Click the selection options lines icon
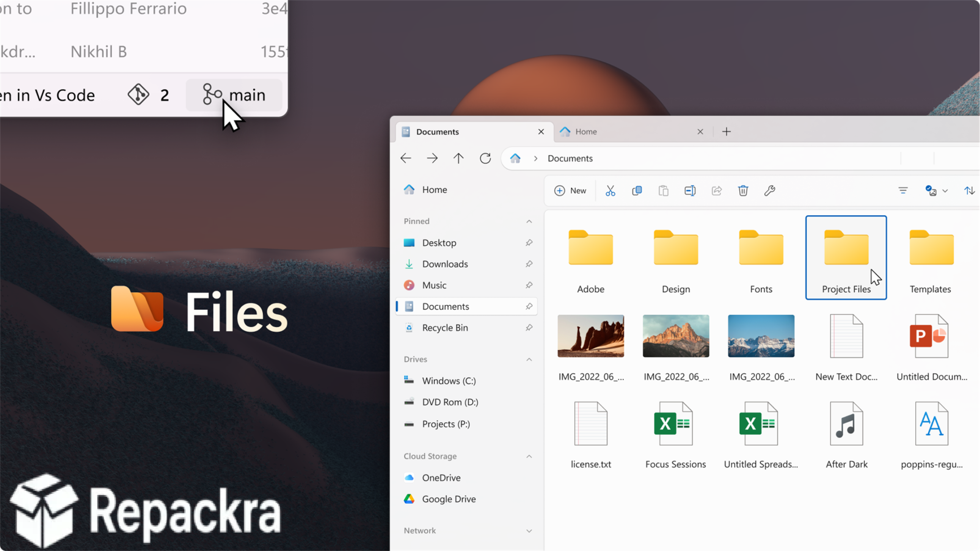 coord(903,191)
